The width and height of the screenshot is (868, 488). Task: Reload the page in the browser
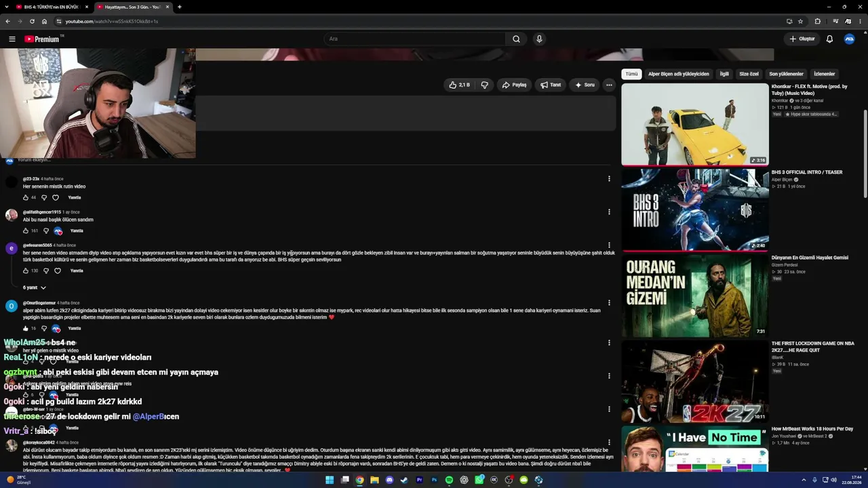pyautogui.click(x=32, y=21)
